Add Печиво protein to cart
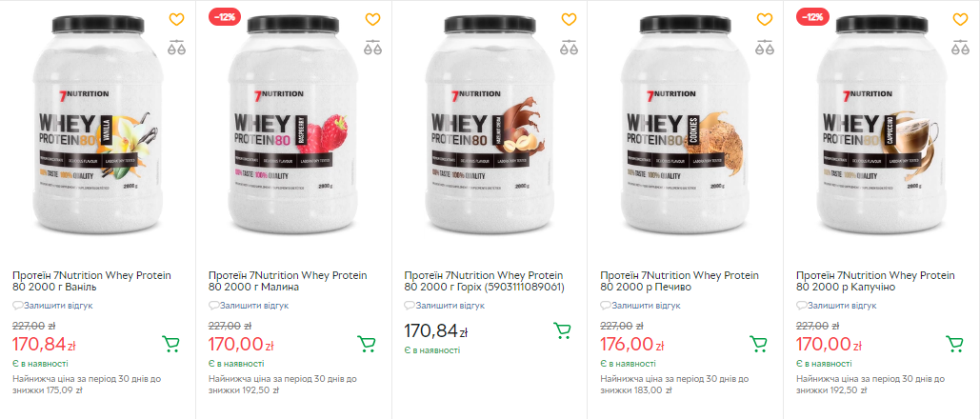980x419 pixels. (x=759, y=344)
